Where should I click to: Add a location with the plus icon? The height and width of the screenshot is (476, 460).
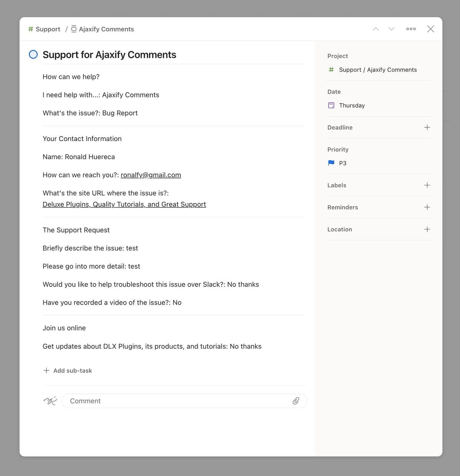427,229
